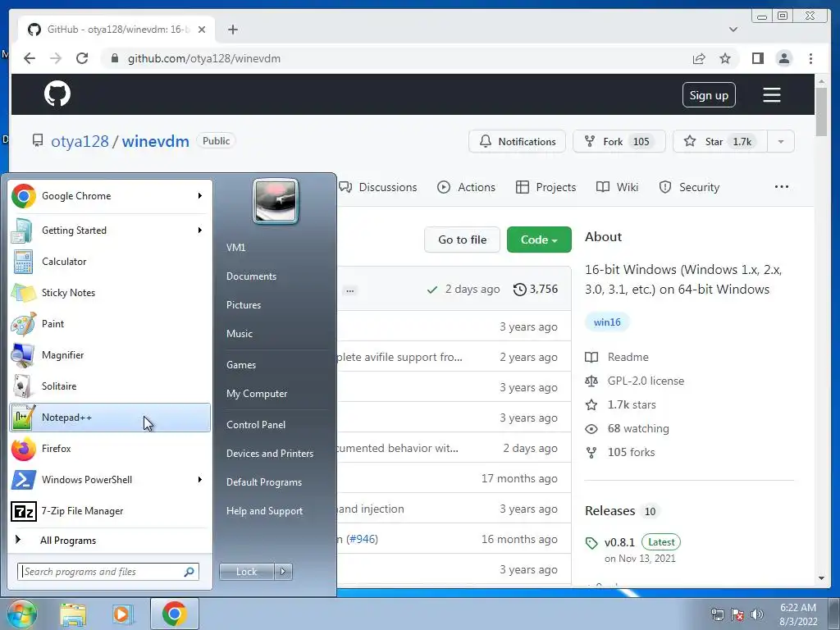Image resolution: width=840 pixels, height=630 pixels.
Task: Open otya128 user link
Action: [80, 141]
